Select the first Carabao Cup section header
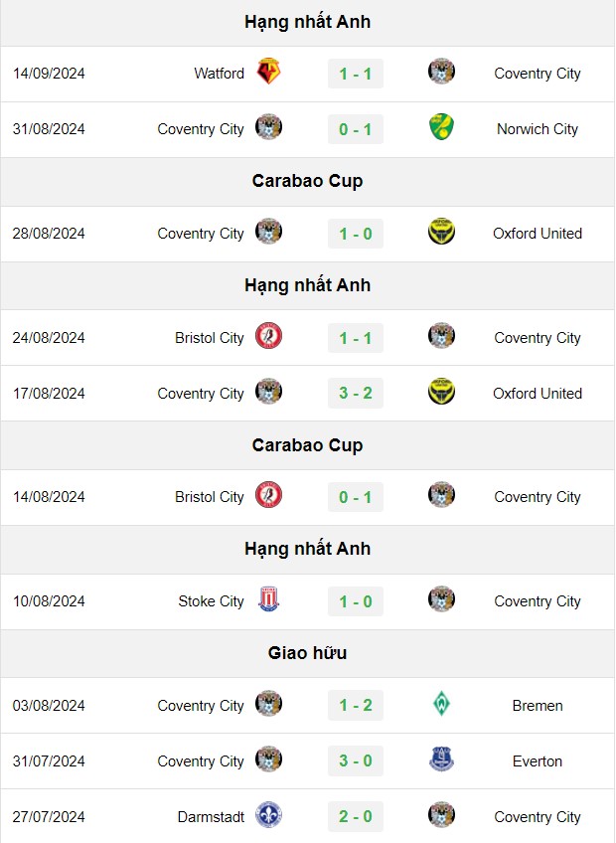Image resolution: width=616 pixels, height=843 pixels. pyautogui.click(x=307, y=181)
